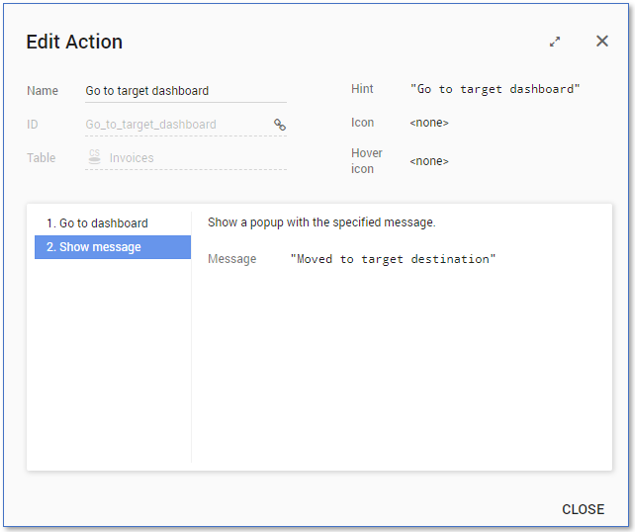Edit the Hint expression value
This screenshot has width=635, height=532.
[x=495, y=89]
